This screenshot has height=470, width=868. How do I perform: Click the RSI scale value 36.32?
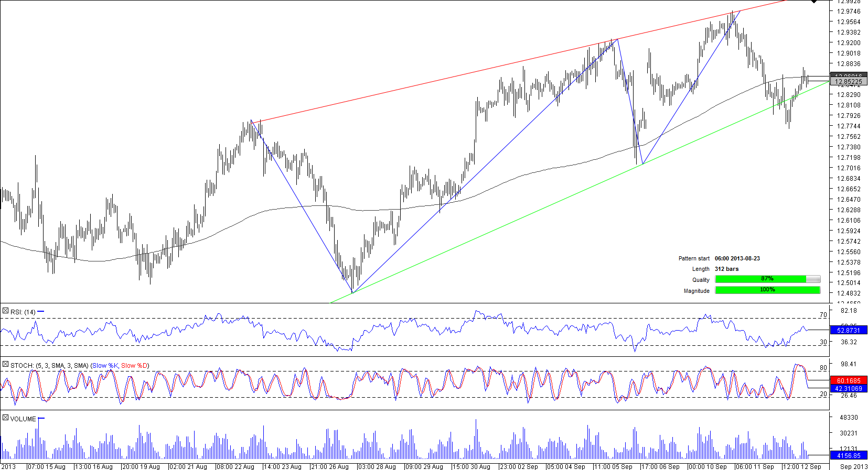point(849,342)
